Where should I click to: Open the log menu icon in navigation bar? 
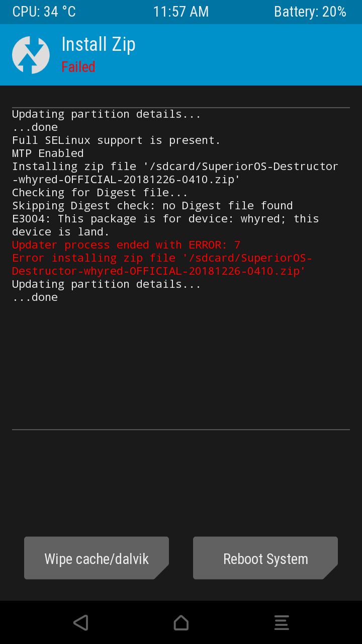[282, 622]
